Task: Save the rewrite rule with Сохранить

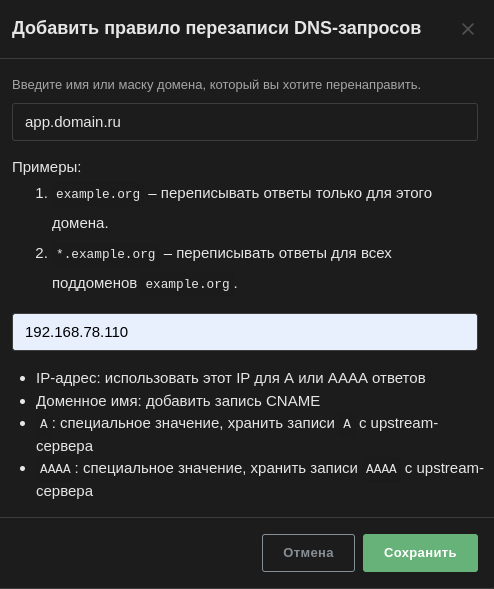Action: tap(420, 553)
